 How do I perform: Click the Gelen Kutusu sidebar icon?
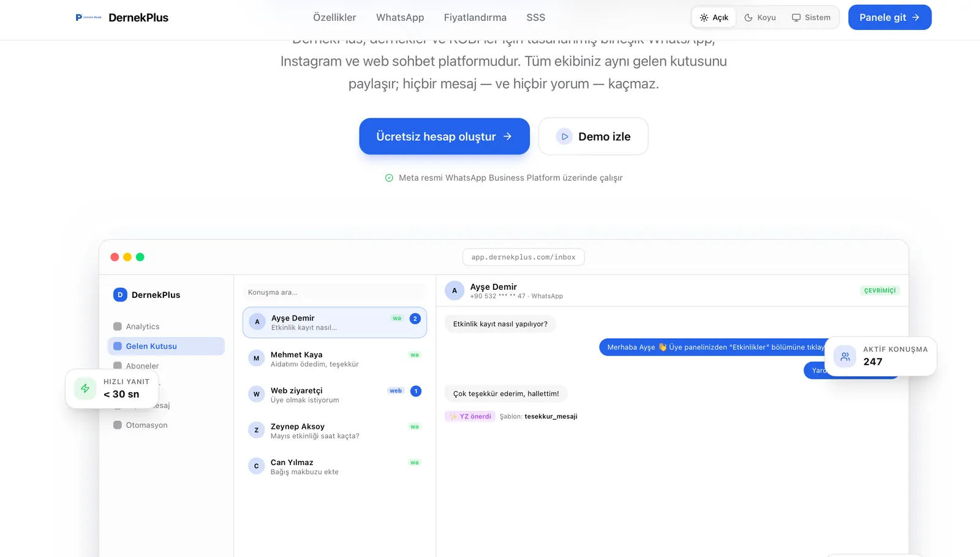118,346
